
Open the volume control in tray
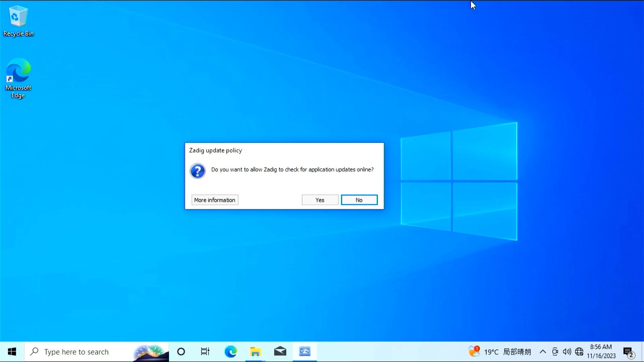(x=567, y=352)
